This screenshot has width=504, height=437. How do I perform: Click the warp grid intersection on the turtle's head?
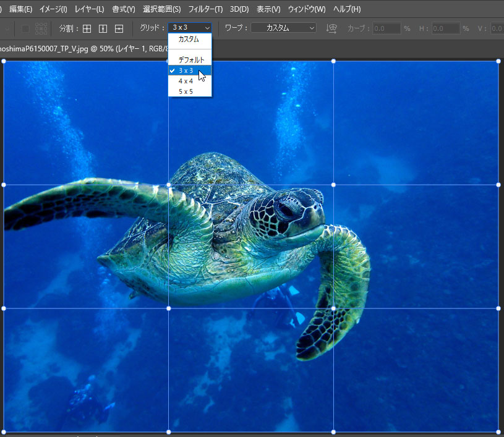tap(333, 185)
